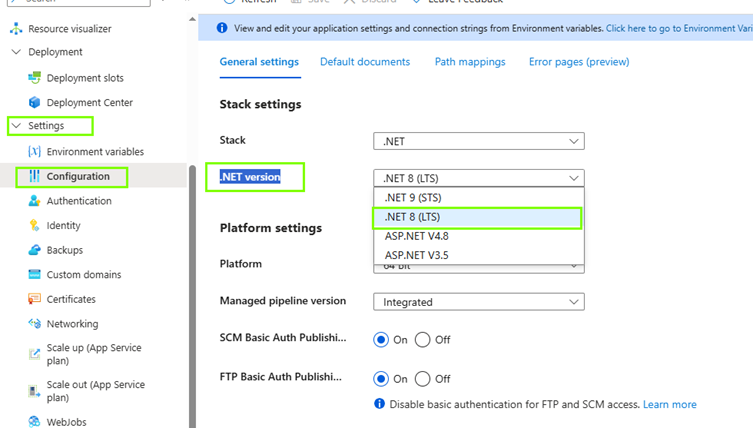Image resolution: width=753 pixels, height=428 pixels.
Task: Click the Custom domains icon
Action: [x=35, y=274]
